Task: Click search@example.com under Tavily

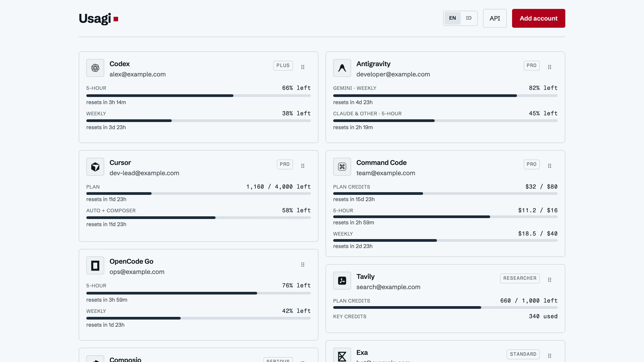Action: [388, 287]
